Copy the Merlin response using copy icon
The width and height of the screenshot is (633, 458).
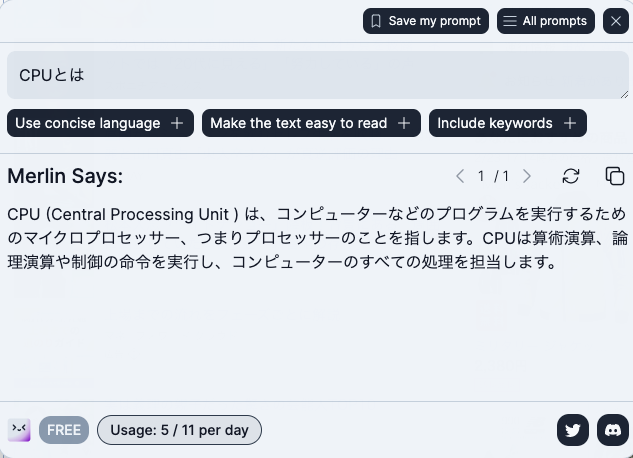pyautogui.click(x=614, y=176)
